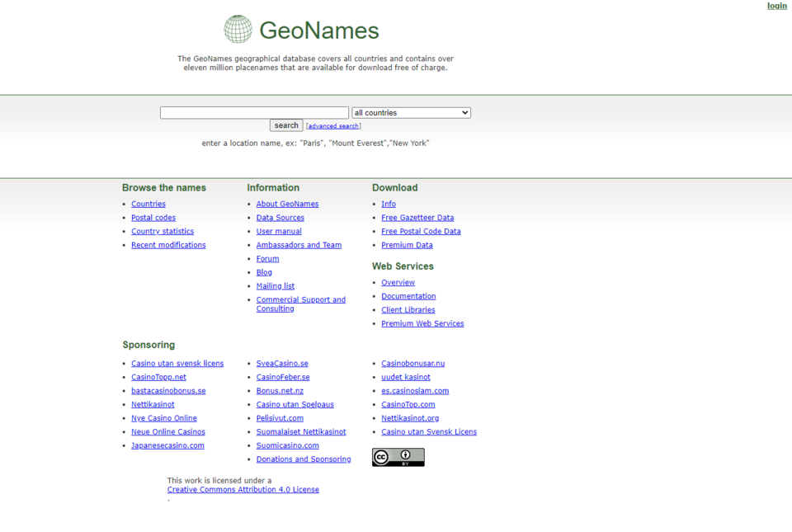
Task: Open the User manual link
Action: 279,232
